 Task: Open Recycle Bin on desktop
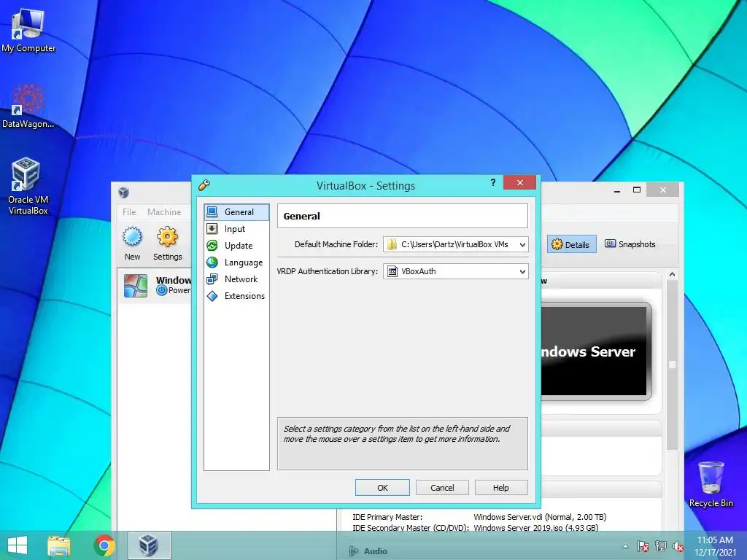click(711, 484)
